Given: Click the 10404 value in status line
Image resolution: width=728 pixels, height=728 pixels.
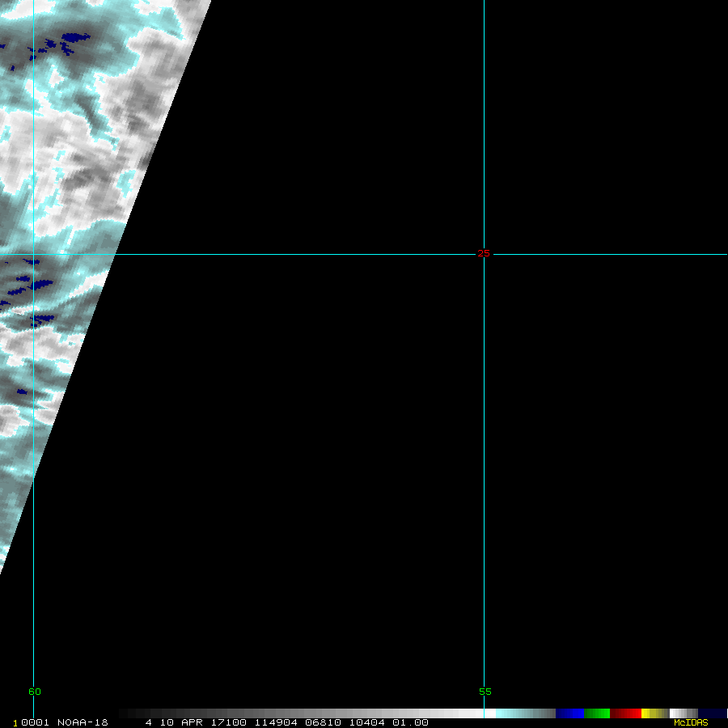Looking at the screenshot, I should (x=369, y=722).
